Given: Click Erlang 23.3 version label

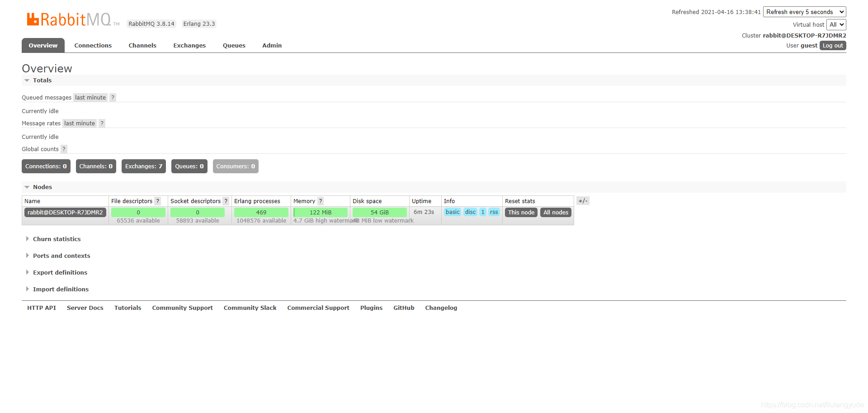Looking at the screenshot, I should tap(199, 24).
